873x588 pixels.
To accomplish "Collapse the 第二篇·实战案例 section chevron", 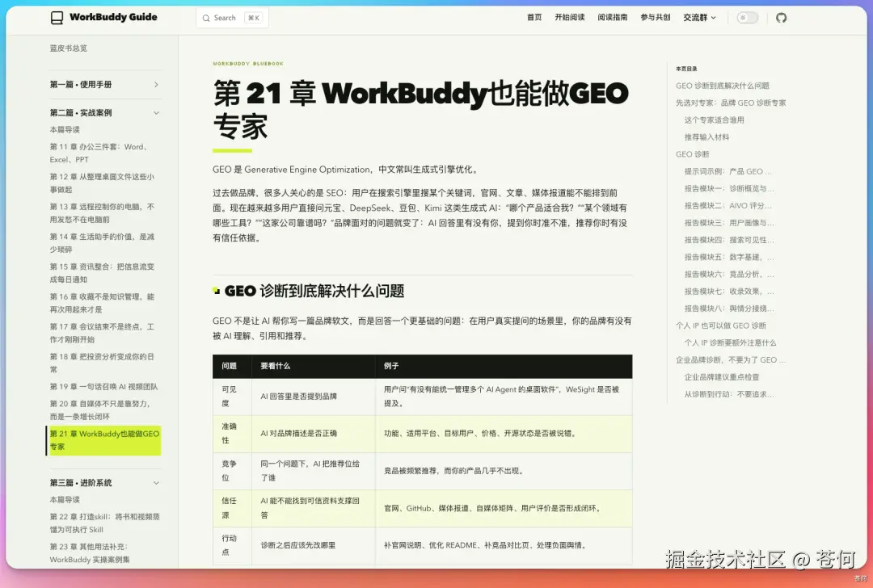I will 156,113.
